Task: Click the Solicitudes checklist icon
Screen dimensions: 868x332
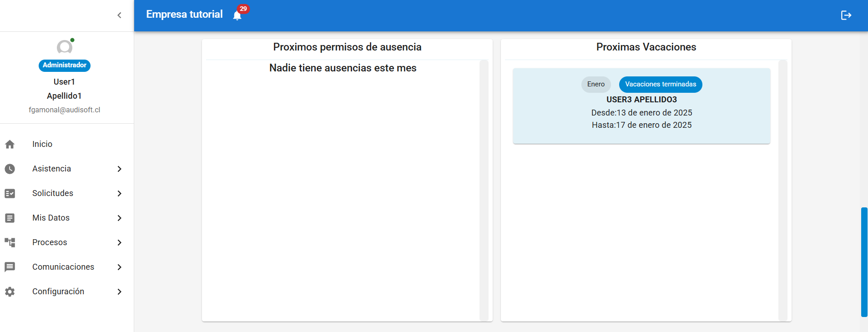Action: pyautogui.click(x=10, y=193)
